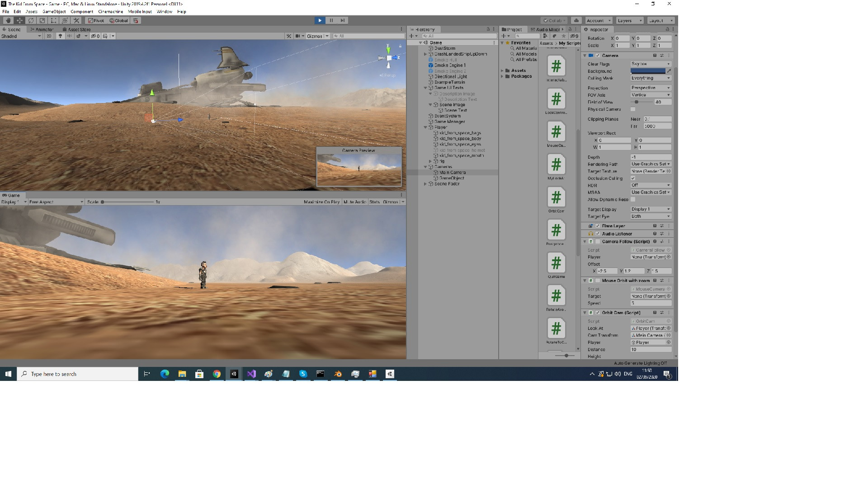
Task: Open Camera component help reference
Action: tap(655, 56)
